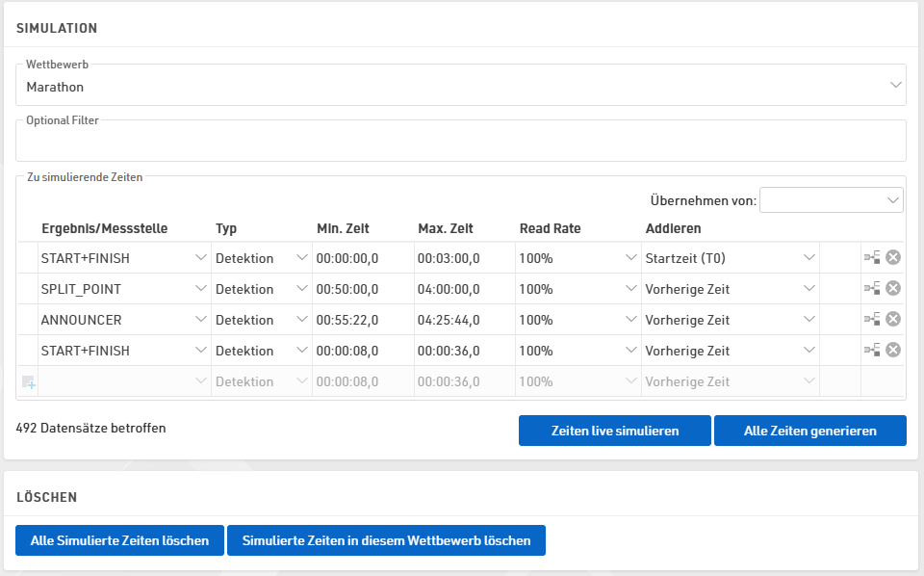924x576 pixels.
Task: Click the structure icon in ANNOUNCER row
Action: (872, 319)
